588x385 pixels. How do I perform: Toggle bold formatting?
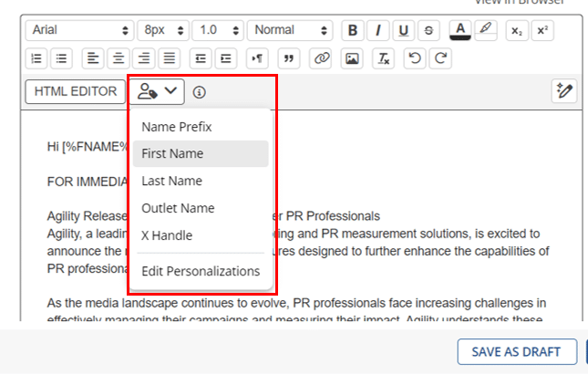353,30
